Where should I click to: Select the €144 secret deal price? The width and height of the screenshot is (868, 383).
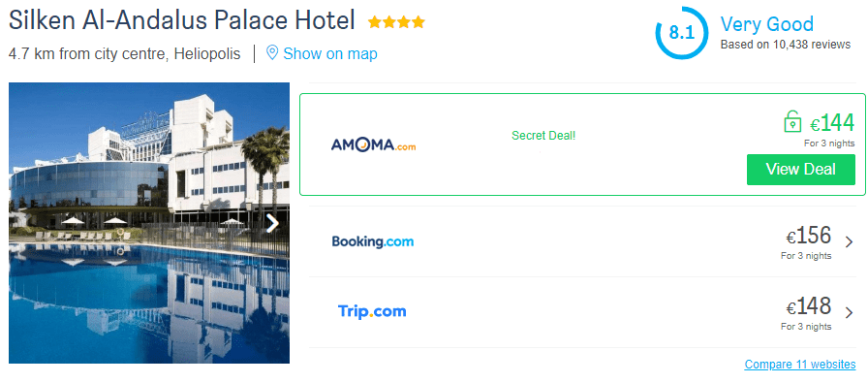point(832,123)
